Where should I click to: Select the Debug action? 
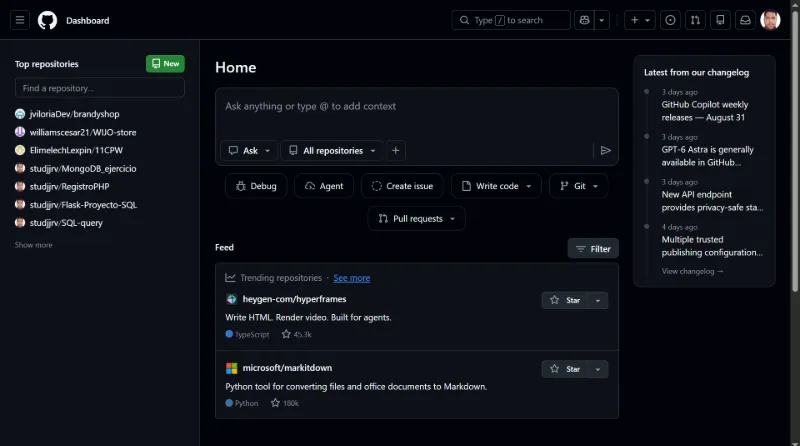(x=256, y=186)
